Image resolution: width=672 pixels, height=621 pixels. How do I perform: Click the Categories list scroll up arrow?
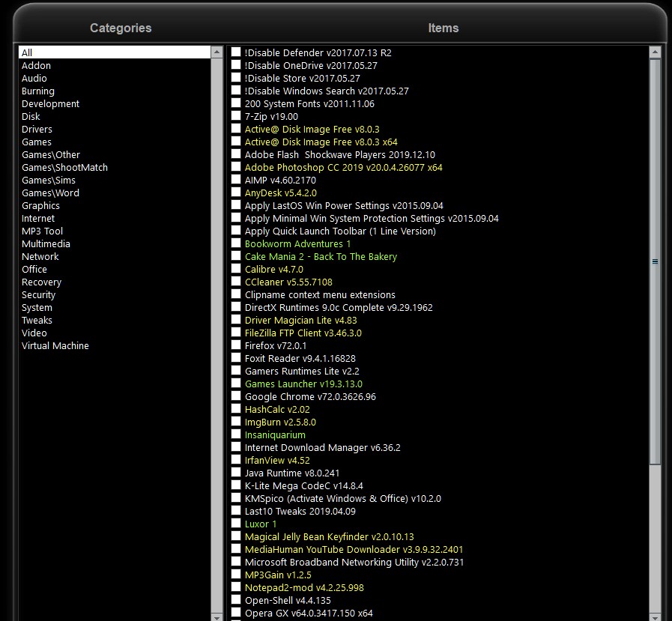click(x=217, y=52)
